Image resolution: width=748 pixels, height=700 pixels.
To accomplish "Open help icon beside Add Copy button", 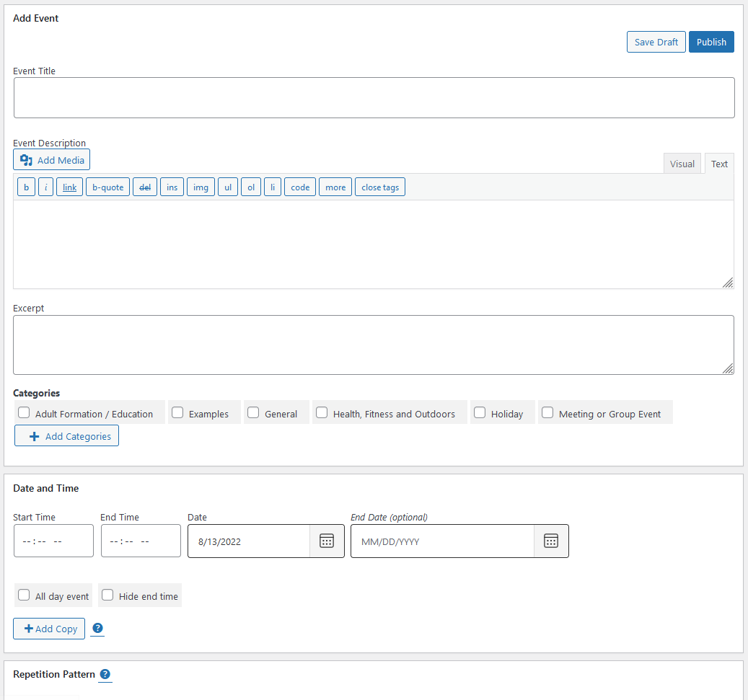I will pos(97,628).
